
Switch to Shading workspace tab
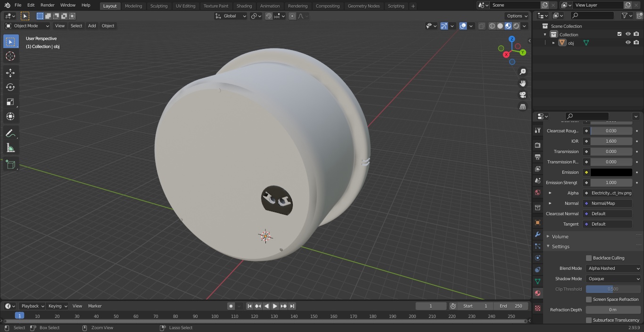tap(244, 6)
